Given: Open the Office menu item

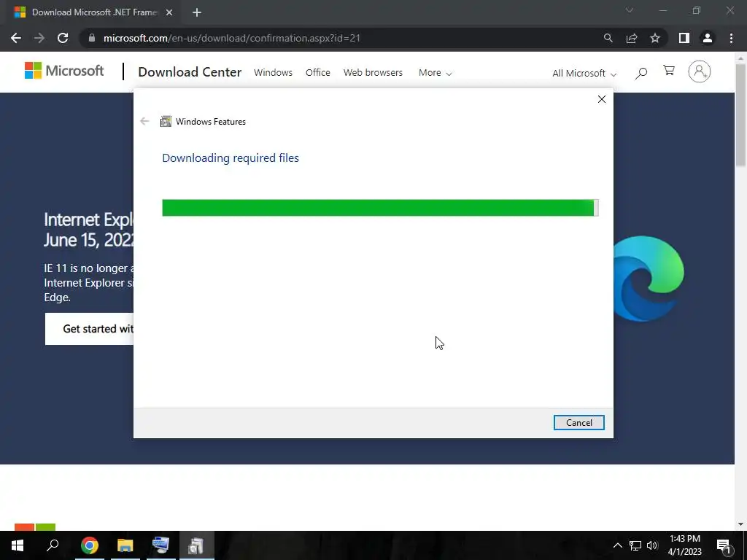Looking at the screenshot, I should tap(318, 72).
